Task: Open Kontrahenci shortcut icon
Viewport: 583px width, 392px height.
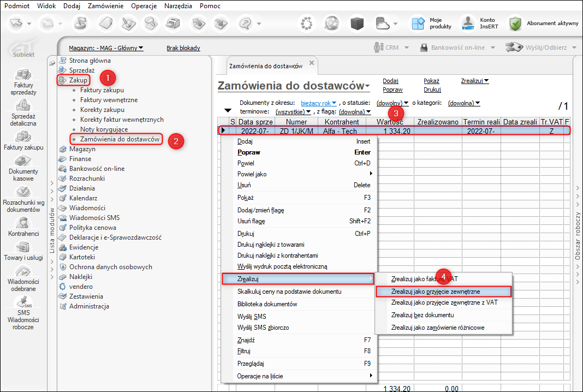Action: [23, 223]
